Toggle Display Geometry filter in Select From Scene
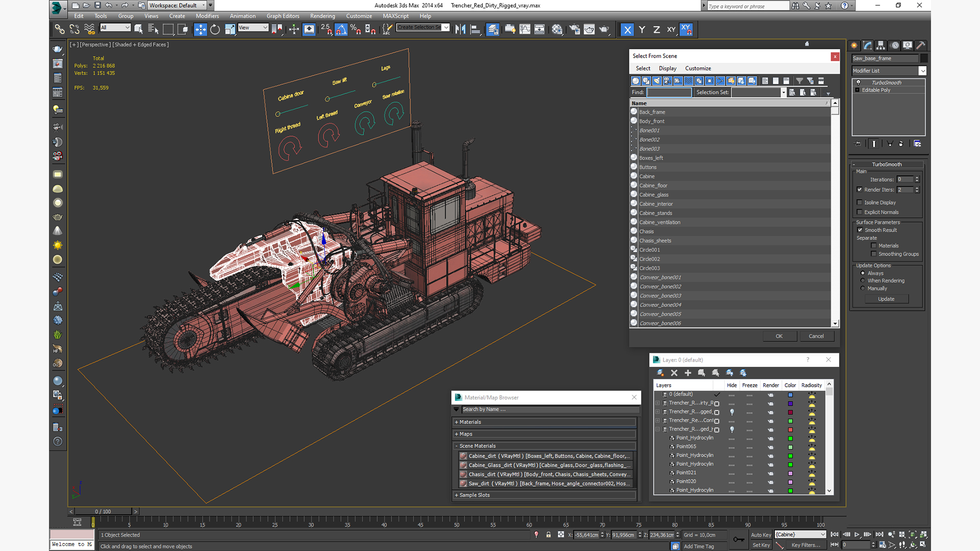The image size is (980, 551). point(635,81)
